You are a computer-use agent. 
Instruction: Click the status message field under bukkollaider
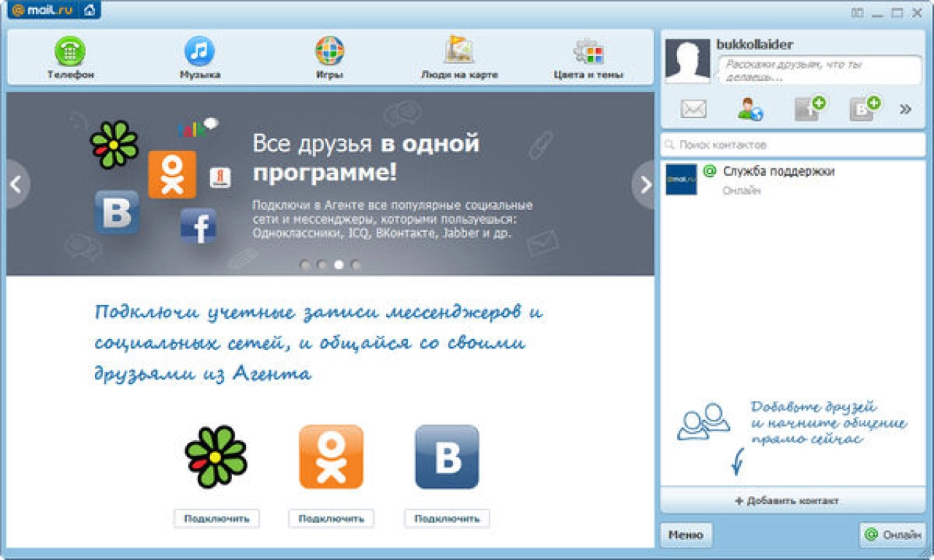[x=819, y=70]
